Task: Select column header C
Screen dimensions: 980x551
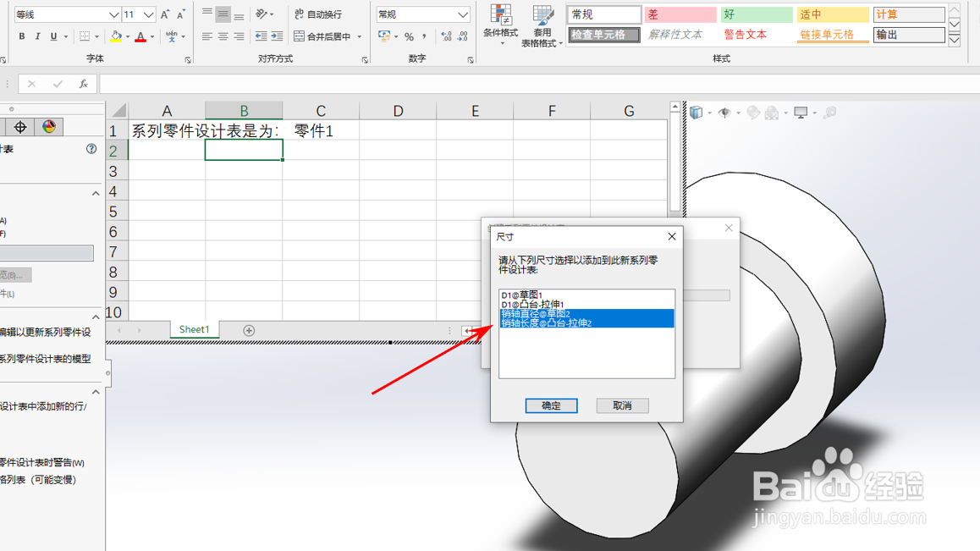Action: click(321, 111)
